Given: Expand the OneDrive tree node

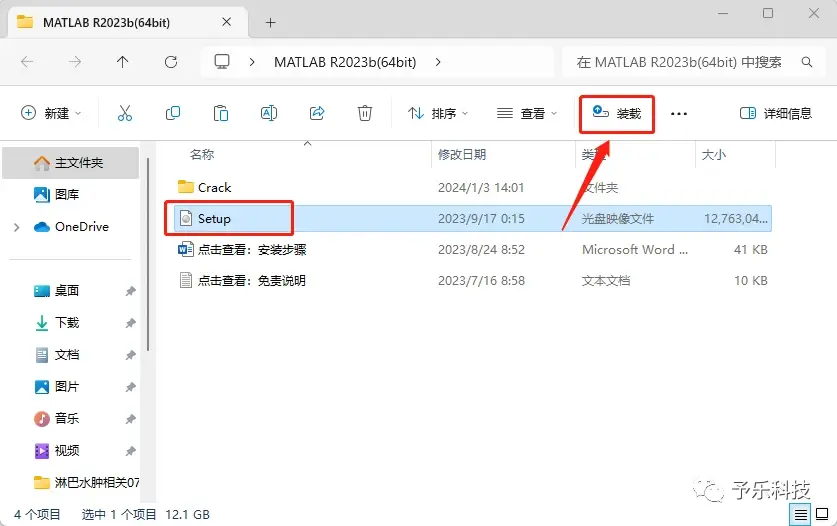Looking at the screenshot, I should (17, 227).
